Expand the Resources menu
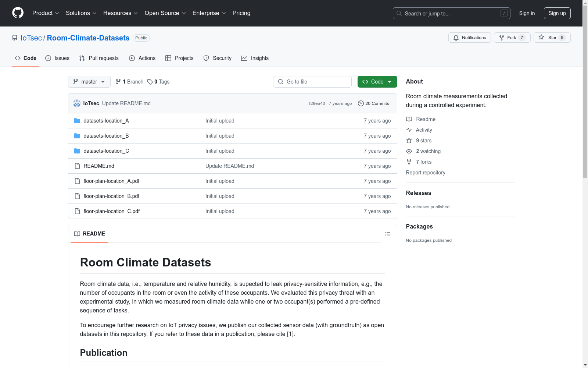Viewport: 588px width, 368px height. [x=121, y=13]
